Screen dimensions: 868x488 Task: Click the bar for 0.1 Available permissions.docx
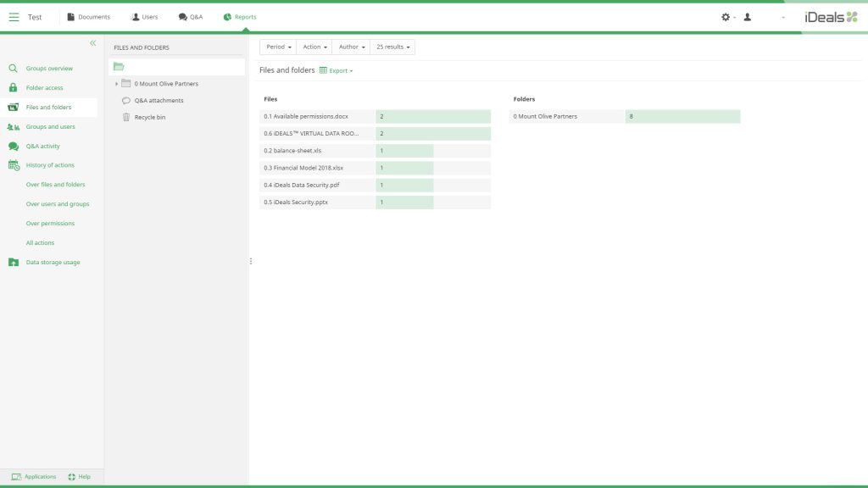pyautogui.click(x=433, y=117)
